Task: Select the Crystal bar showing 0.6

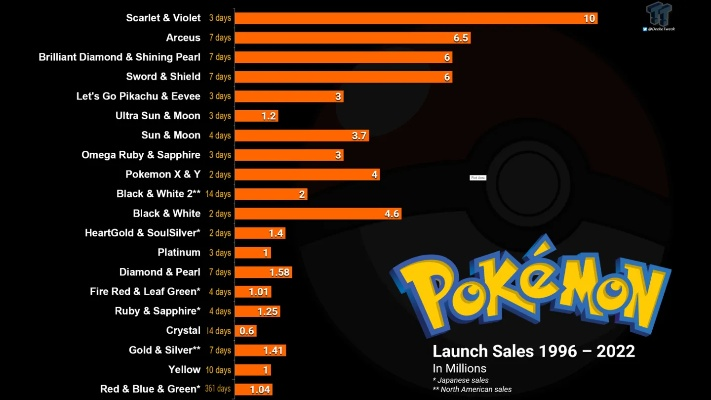Action: coord(247,330)
